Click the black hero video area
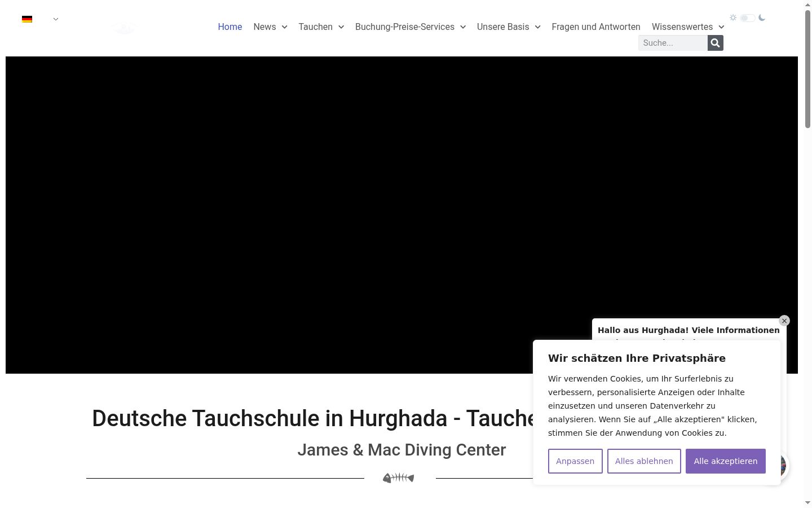Viewport: 812px width, 508px height. coord(401,215)
